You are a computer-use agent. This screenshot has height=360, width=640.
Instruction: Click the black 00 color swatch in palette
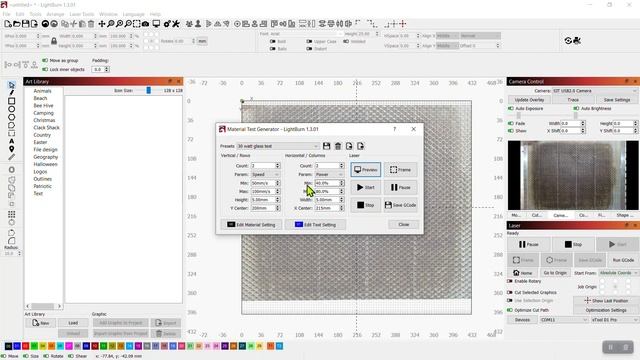[x=8, y=346]
